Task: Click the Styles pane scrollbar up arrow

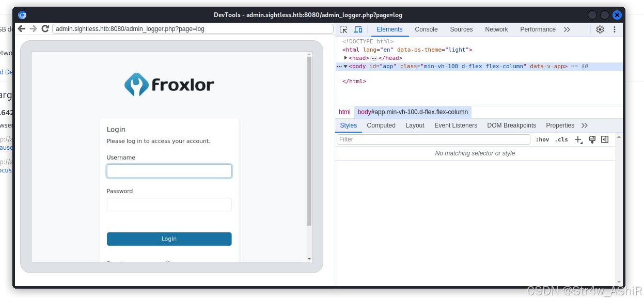Action: point(618,137)
